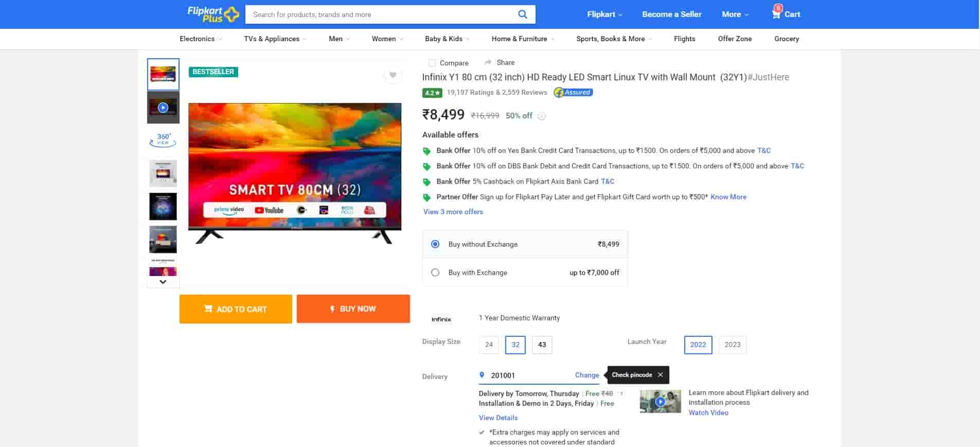Click the Share arrow icon
Image resolution: width=980 pixels, height=447 pixels.
tap(488, 62)
